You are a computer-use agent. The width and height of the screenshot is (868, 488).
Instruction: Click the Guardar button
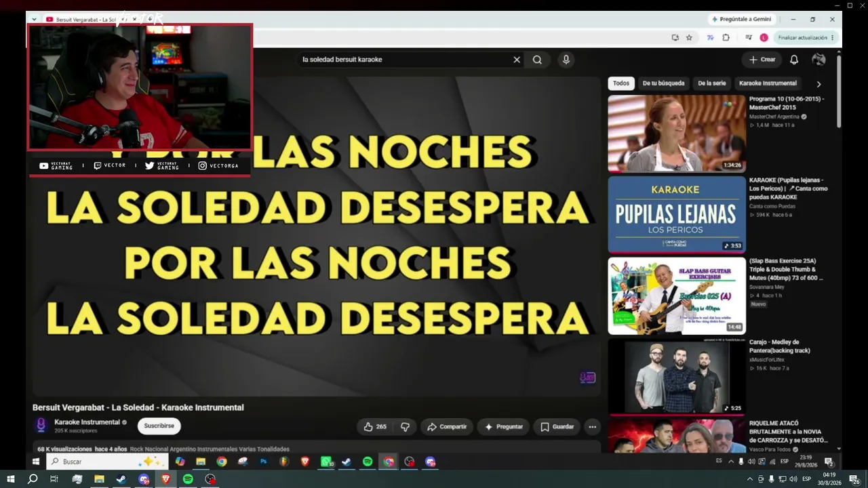(x=557, y=427)
